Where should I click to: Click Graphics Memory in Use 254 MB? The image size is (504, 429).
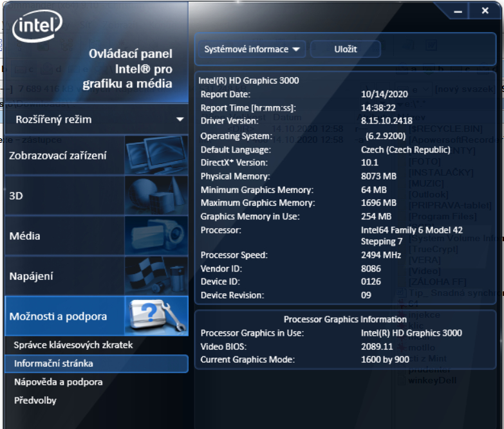pos(377,216)
